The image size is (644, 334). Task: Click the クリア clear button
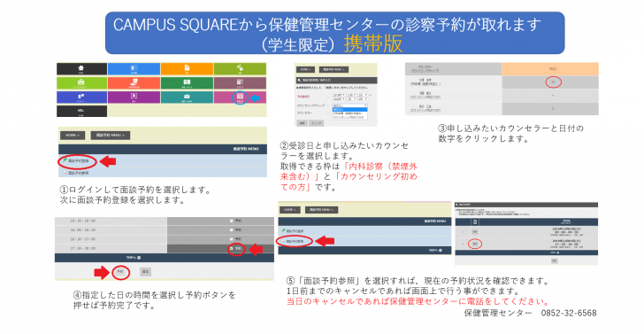tap(317, 123)
